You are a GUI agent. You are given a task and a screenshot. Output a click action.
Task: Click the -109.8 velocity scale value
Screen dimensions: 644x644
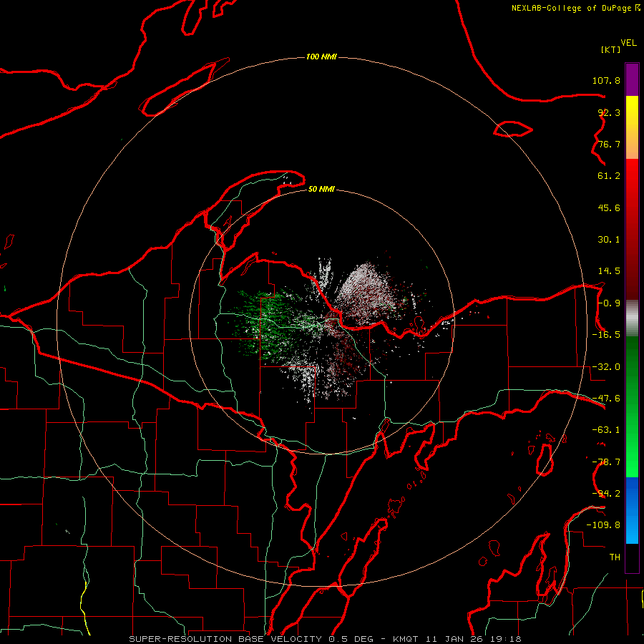(x=603, y=525)
